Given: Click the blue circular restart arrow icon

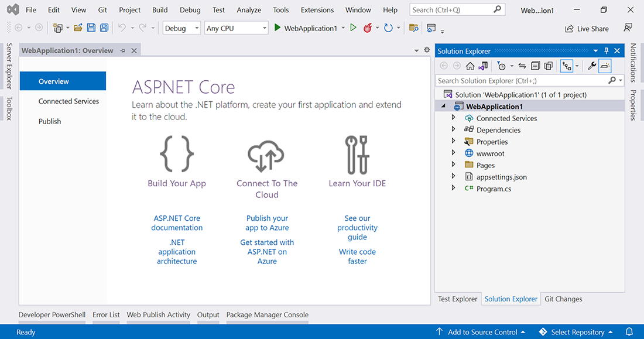Looking at the screenshot, I should [x=388, y=28].
